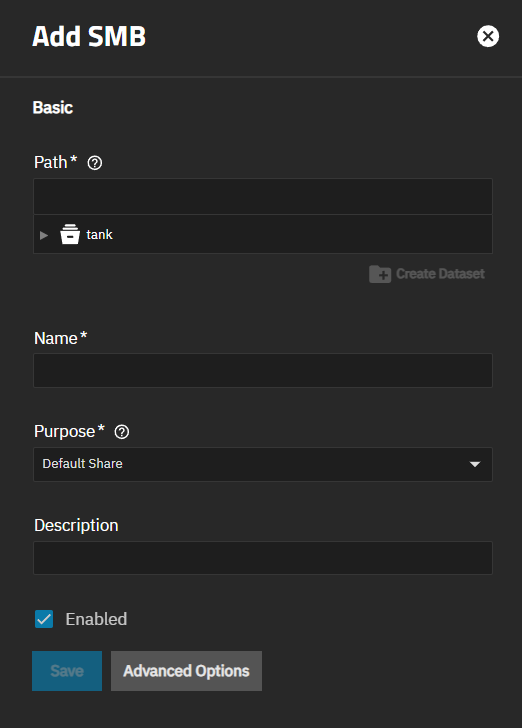Open the Path help tooltip icon
Screen dimensions: 522x728
point(95,163)
